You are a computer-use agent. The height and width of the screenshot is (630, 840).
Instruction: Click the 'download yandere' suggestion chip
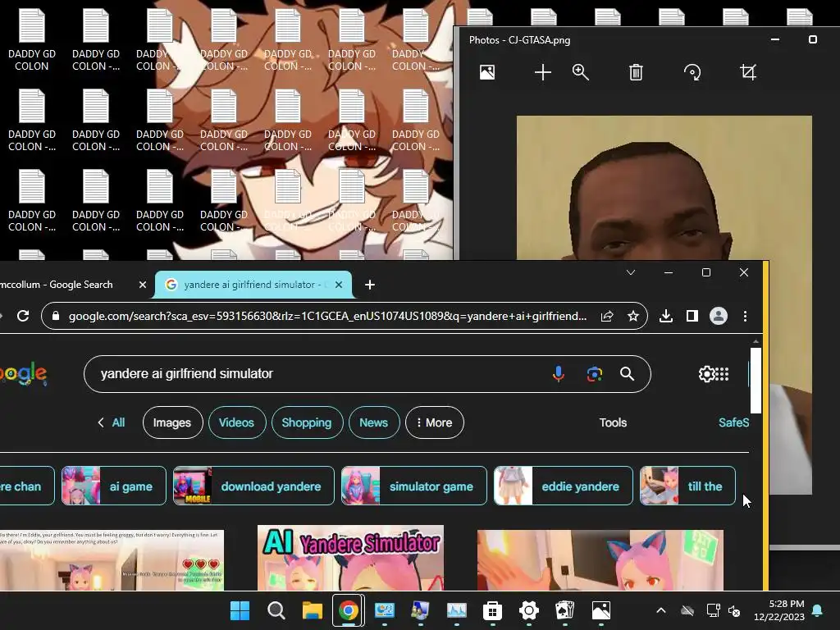point(254,486)
